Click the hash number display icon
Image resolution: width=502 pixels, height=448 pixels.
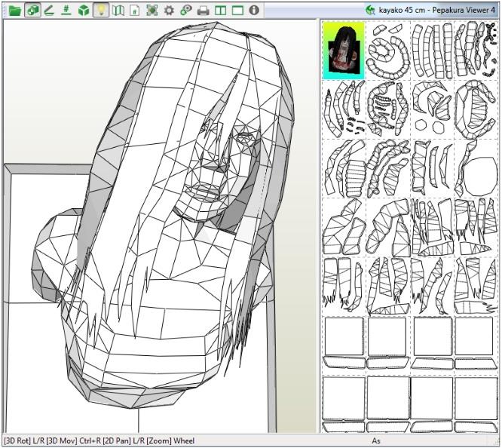click(66, 11)
